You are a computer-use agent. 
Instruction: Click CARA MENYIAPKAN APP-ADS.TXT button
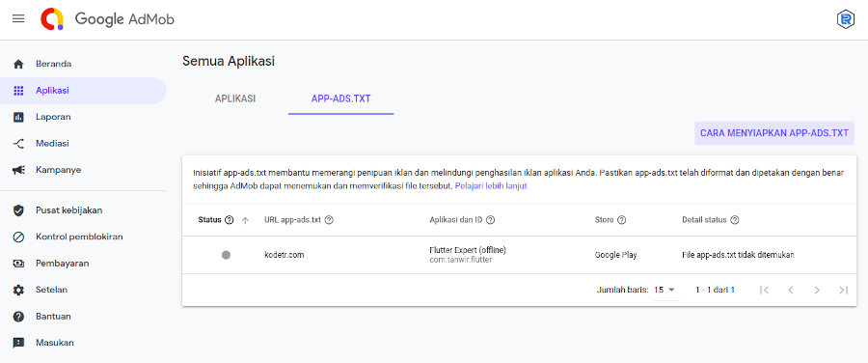774,133
